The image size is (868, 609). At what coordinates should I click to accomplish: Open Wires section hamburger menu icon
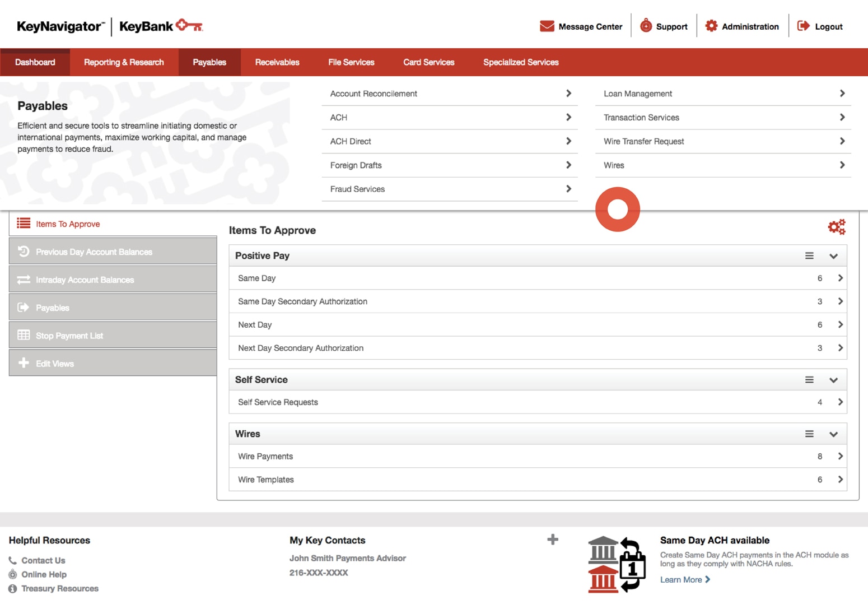point(809,434)
